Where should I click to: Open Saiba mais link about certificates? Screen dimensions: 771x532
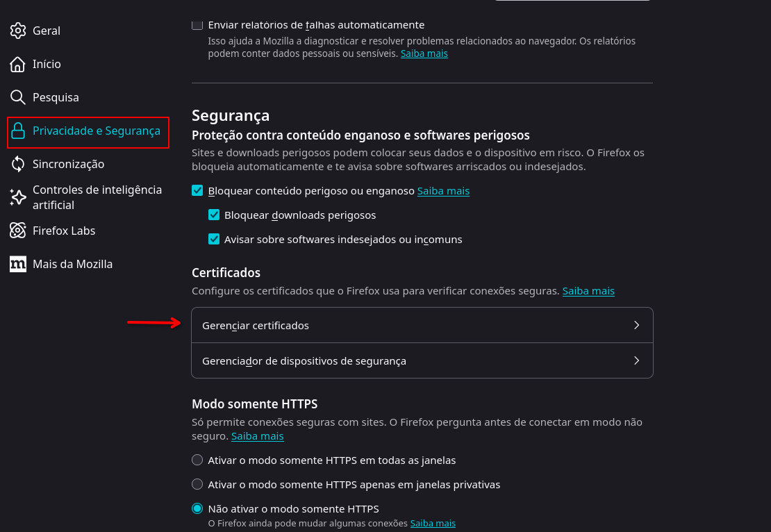click(x=588, y=291)
